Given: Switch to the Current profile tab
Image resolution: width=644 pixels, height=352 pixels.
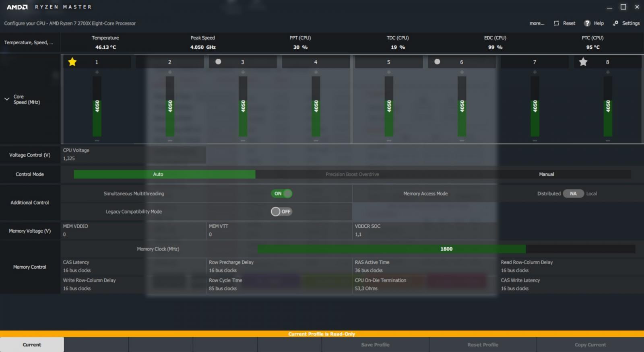Looking at the screenshot, I should 32,345.
